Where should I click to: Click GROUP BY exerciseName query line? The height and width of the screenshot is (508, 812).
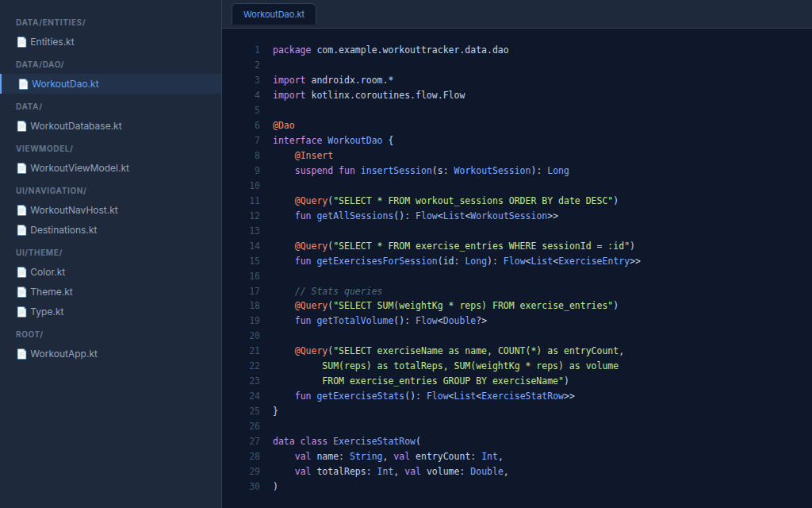click(x=446, y=380)
